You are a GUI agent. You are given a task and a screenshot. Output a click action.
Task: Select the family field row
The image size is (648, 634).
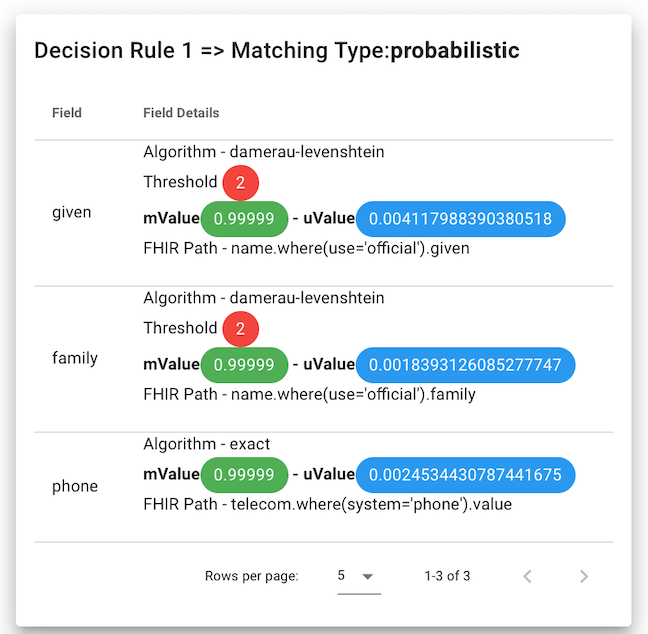click(x=75, y=357)
